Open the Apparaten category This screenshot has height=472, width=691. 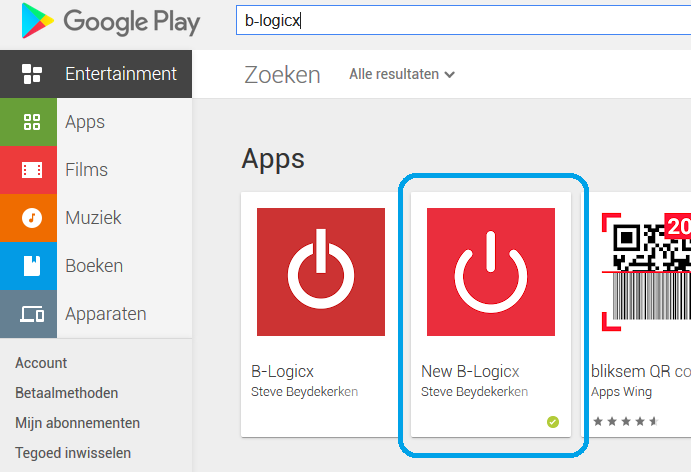[x=96, y=314]
